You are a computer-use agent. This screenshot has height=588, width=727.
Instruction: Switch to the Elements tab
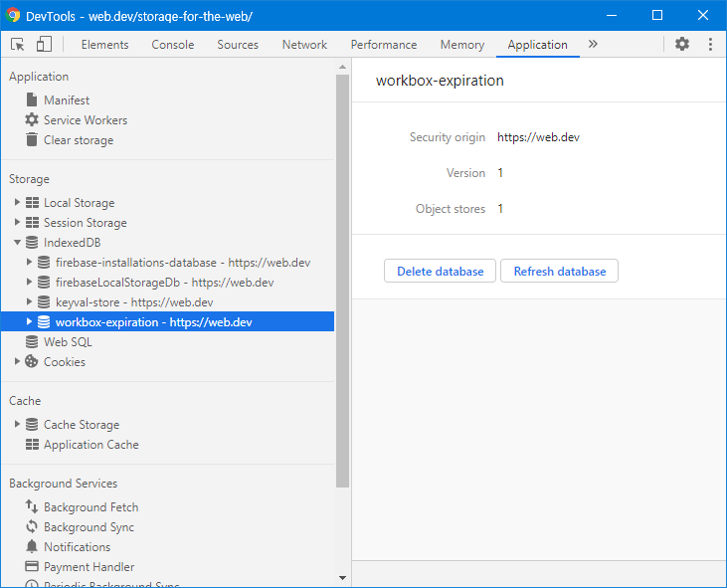tap(104, 45)
